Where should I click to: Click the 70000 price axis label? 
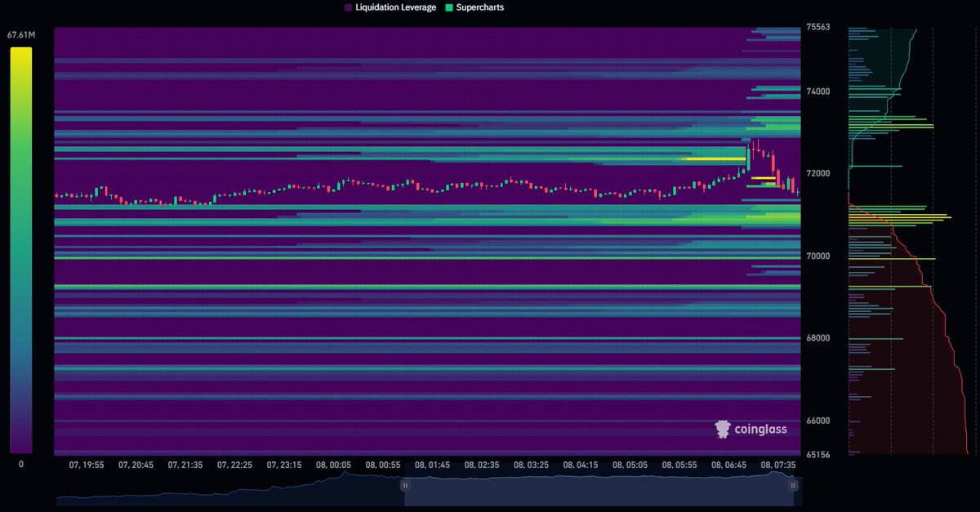(819, 256)
